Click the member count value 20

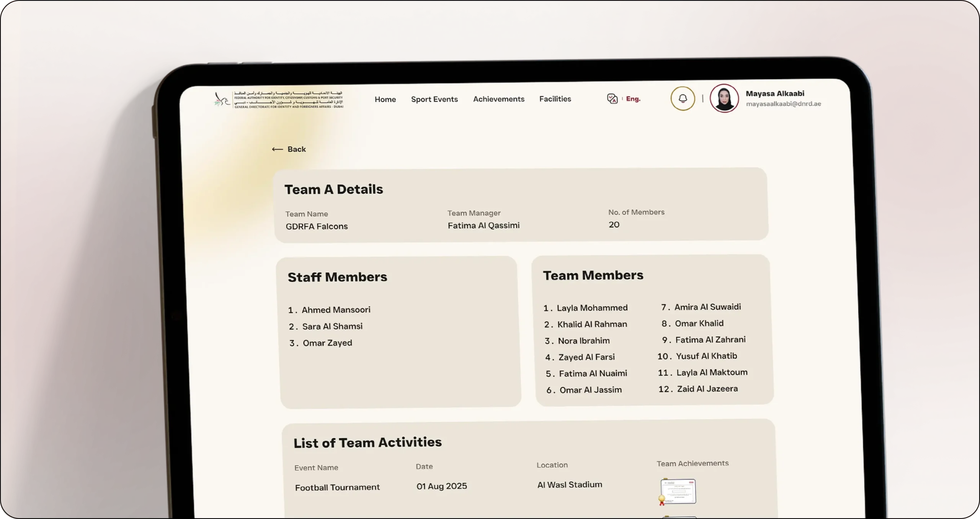[614, 225]
